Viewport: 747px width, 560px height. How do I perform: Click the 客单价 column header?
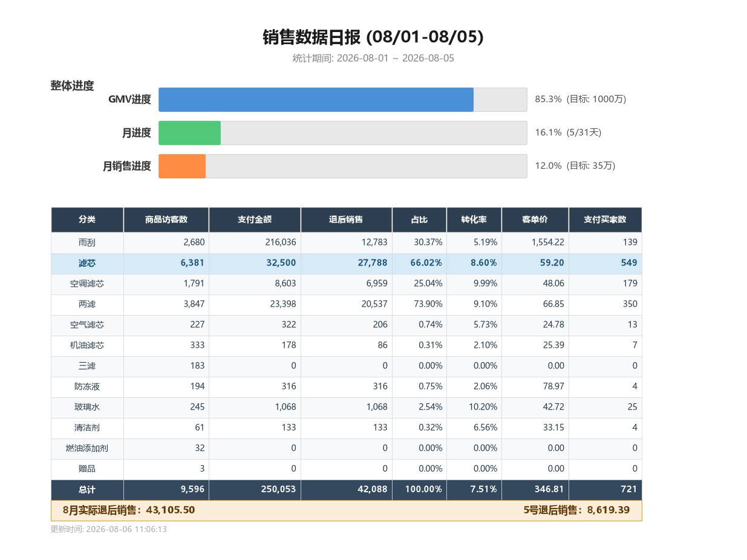click(x=535, y=220)
